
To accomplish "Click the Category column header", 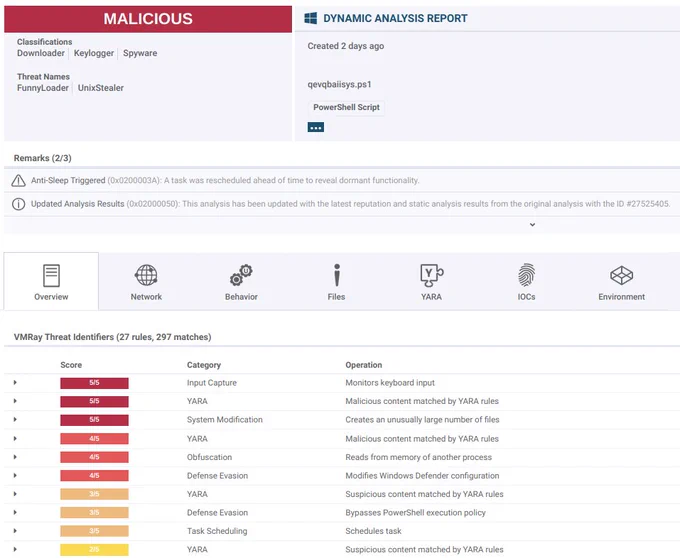I will (204, 365).
